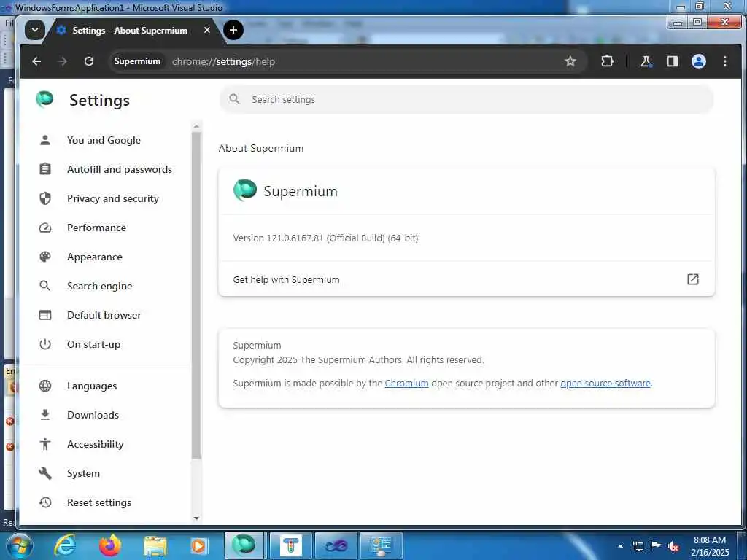Click sidebar scrollbar down arrow
Screen dimensions: 747x560
(196, 518)
